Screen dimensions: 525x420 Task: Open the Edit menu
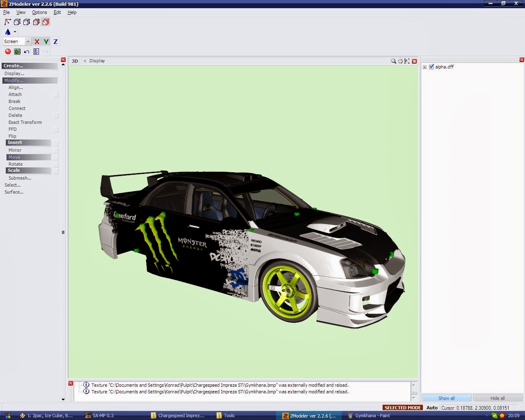tap(57, 12)
